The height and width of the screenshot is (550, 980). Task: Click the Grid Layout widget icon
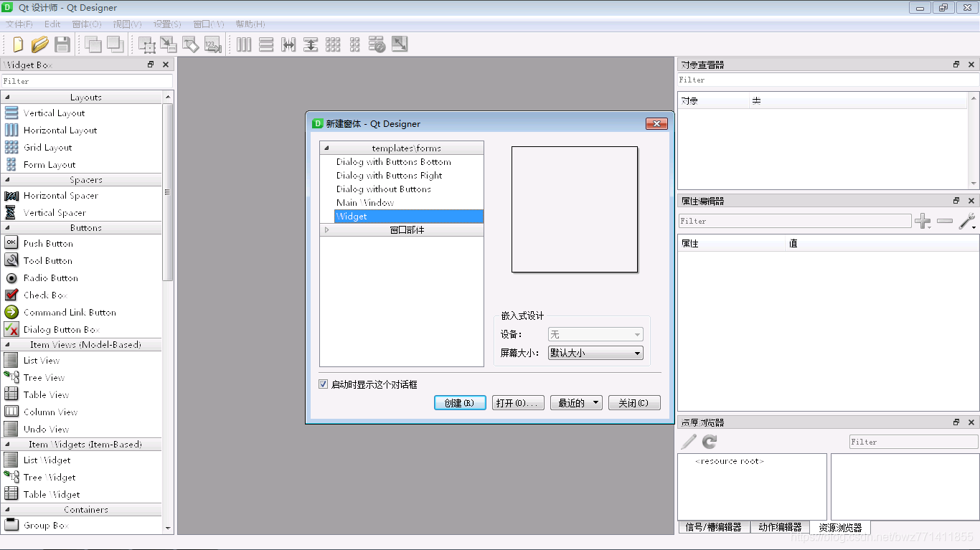click(11, 147)
